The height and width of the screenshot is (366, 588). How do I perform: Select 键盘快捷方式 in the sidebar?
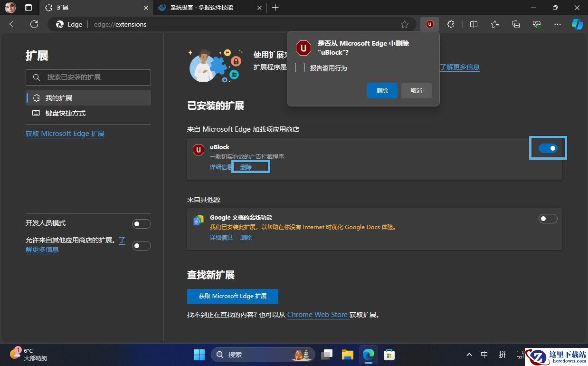coord(88,113)
